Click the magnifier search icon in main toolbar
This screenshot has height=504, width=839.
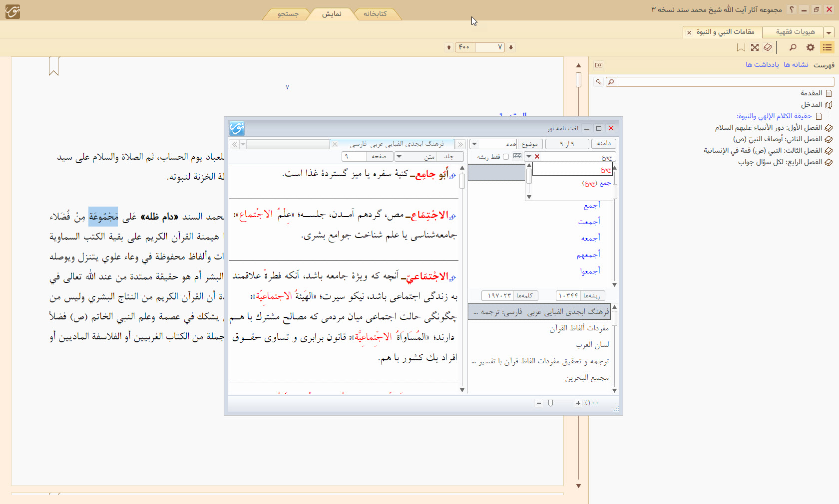click(x=793, y=47)
